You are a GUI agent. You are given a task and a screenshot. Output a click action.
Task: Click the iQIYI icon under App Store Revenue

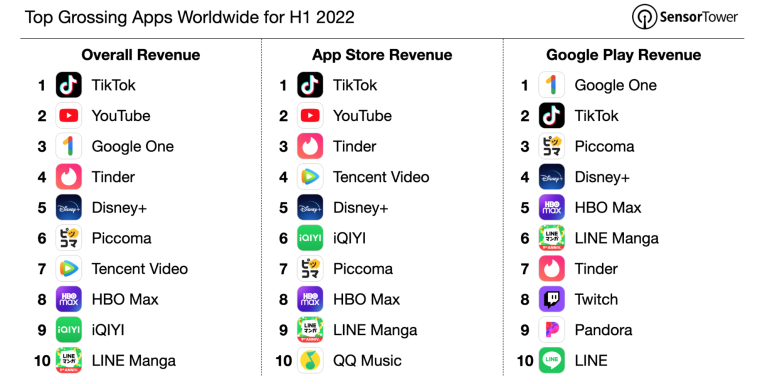pyautogui.click(x=310, y=238)
